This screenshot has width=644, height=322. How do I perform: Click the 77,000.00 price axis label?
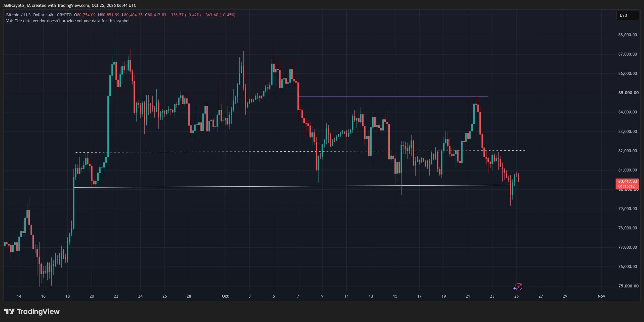[x=627, y=247]
